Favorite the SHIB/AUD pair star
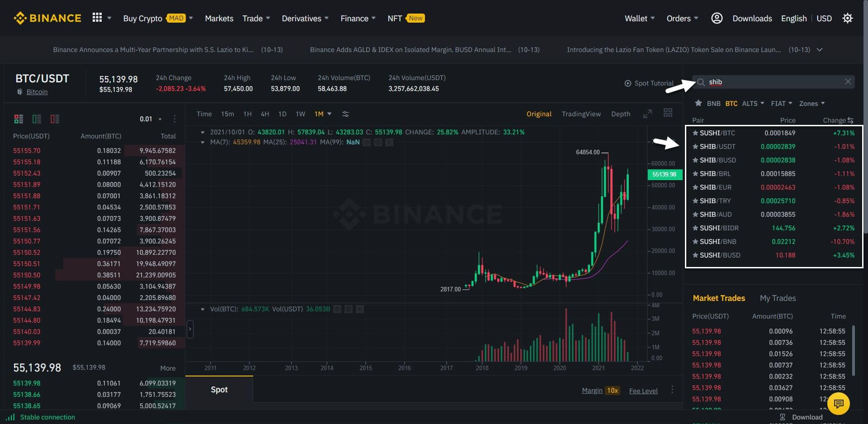Viewport: 868px width, 424px height. (x=695, y=214)
